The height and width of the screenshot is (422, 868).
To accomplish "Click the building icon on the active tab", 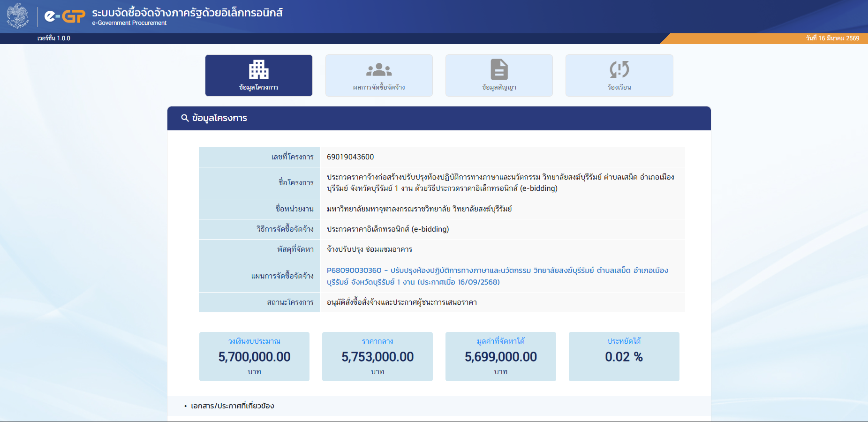I will click(258, 69).
